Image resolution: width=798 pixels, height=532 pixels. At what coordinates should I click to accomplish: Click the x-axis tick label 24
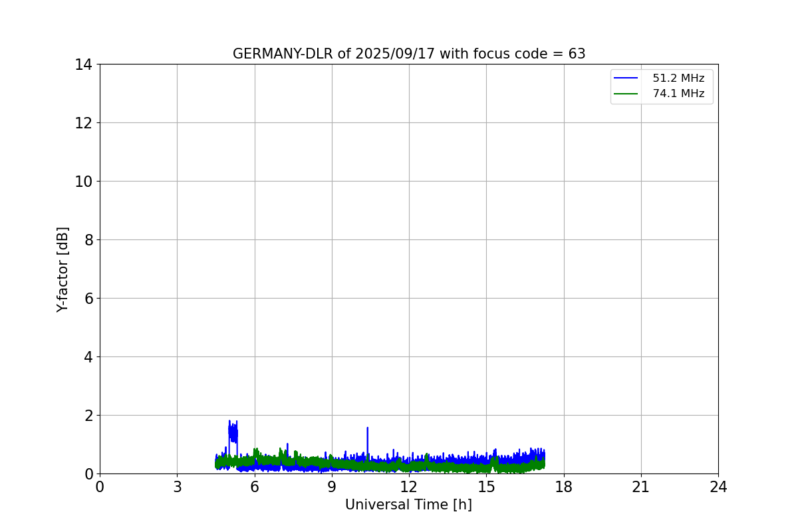coord(718,487)
